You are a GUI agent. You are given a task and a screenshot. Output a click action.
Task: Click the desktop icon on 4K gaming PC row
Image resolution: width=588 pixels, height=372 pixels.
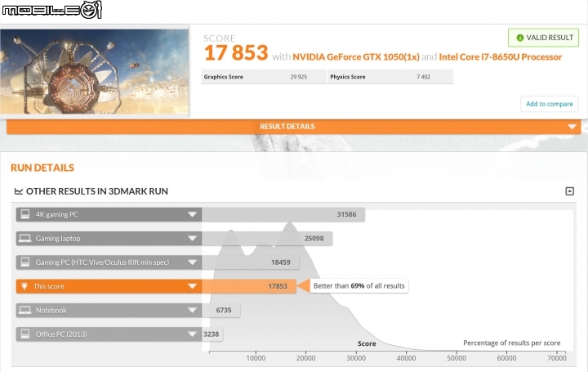pos(25,214)
